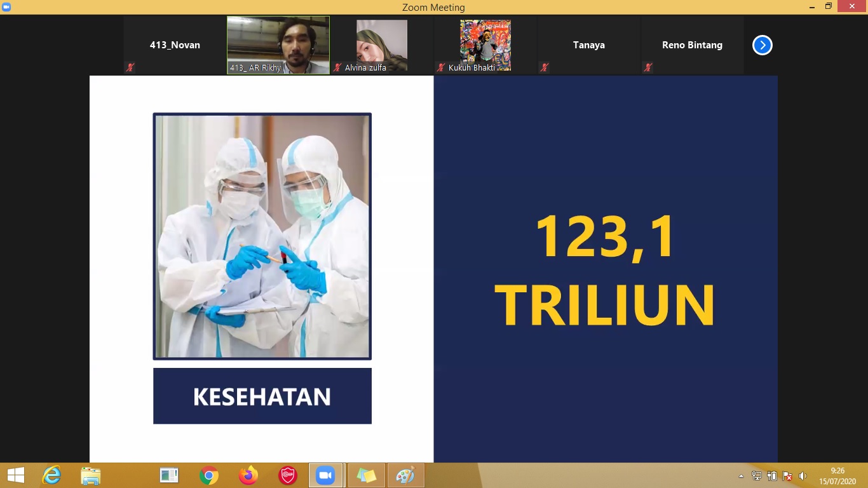Open the Windows Start button
868x488 pixels.
pyautogui.click(x=15, y=475)
